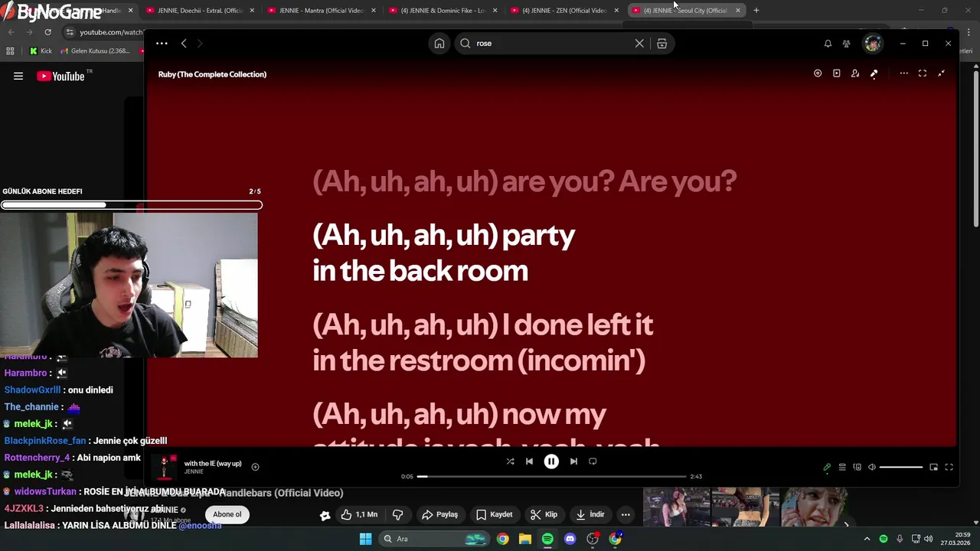This screenshot has height=551, width=980.
Task: Close the 'JENNIE - Mantra' tab
Action: [374, 10]
